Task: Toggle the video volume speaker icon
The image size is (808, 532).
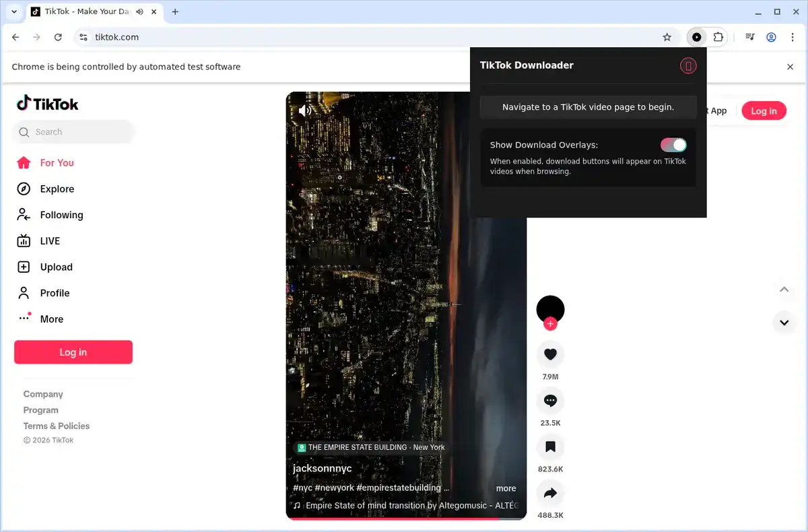Action: coord(305,110)
